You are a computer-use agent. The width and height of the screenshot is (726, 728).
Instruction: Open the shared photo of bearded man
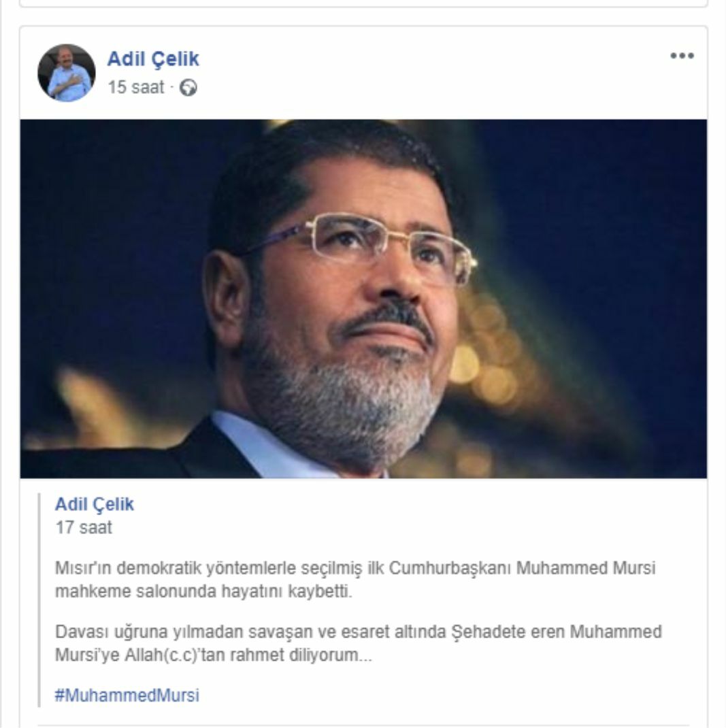click(363, 299)
